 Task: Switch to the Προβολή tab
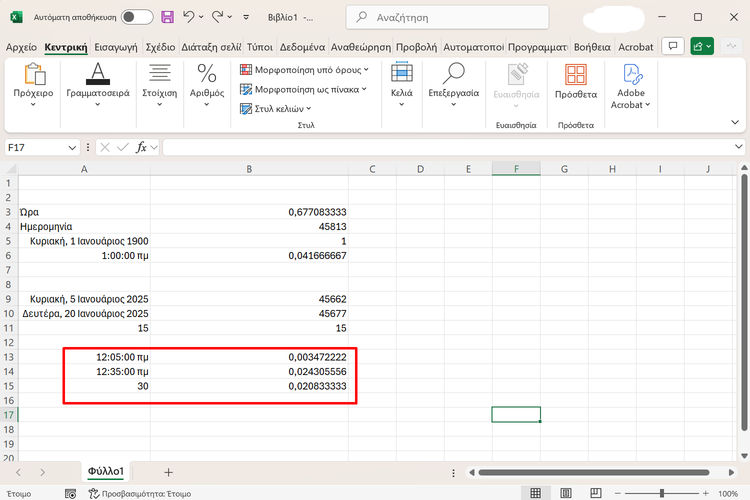(417, 47)
